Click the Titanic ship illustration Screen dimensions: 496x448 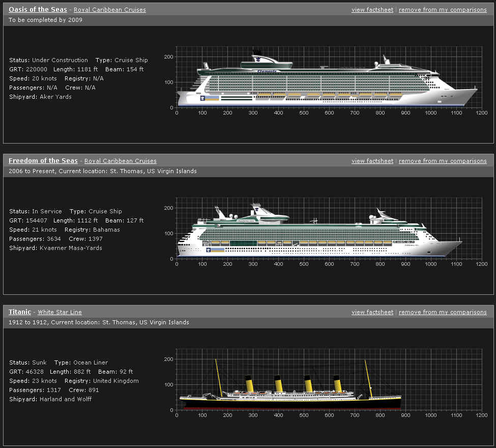pyautogui.click(x=290, y=385)
